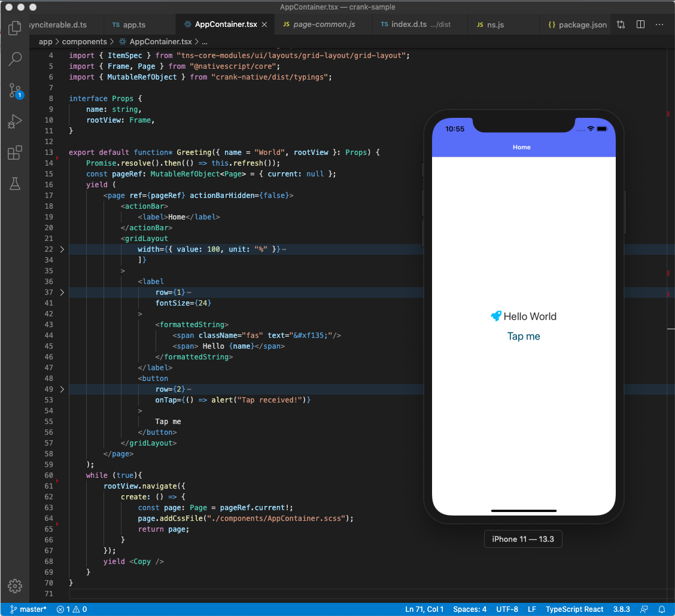Click the Hello World label in simulator
Viewport: 675px width, 616px height.
530,316
